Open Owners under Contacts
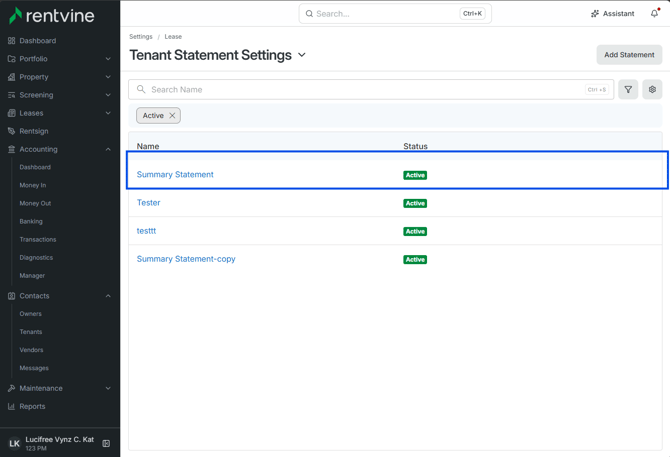670x457 pixels. coord(30,313)
